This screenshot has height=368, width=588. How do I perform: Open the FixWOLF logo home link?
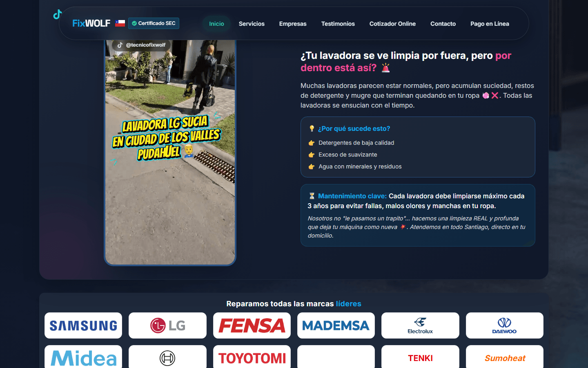(x=91, y=23)
